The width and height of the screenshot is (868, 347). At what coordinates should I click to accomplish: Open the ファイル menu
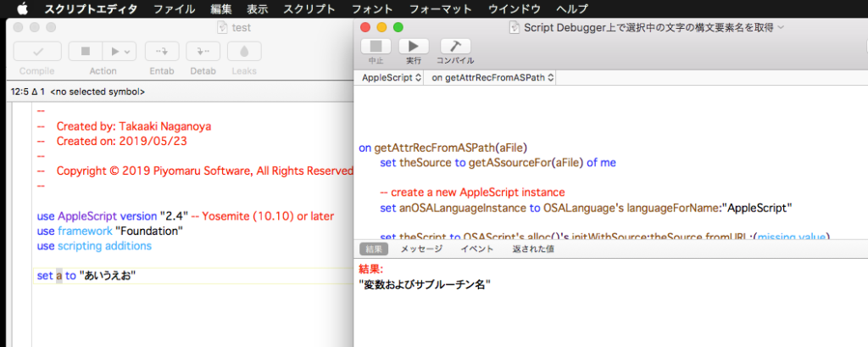175,8
